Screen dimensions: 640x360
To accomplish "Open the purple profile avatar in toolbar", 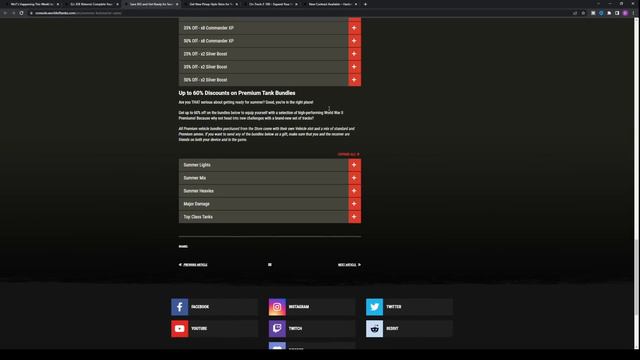I will pos(625,13).
